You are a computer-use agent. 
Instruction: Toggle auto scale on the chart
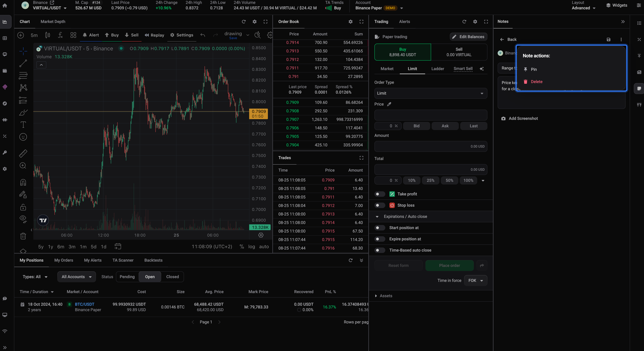click(x=264, y=246)
